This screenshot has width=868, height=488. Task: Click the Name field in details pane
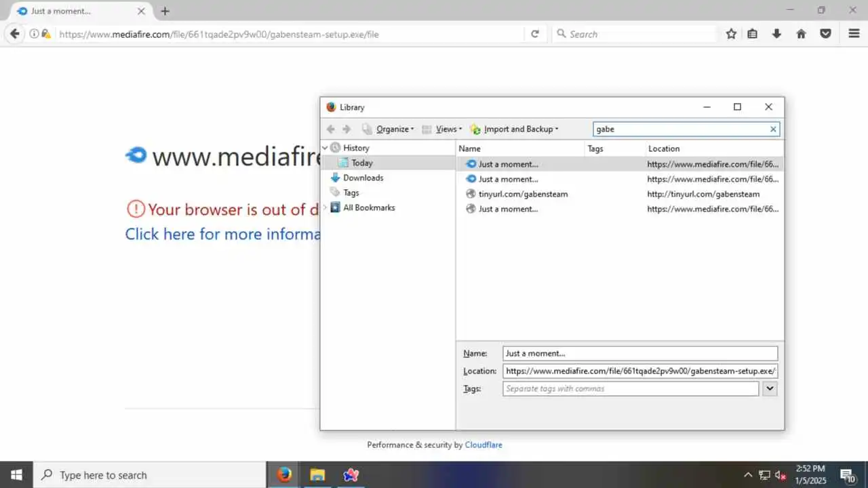tap(640, 353)
